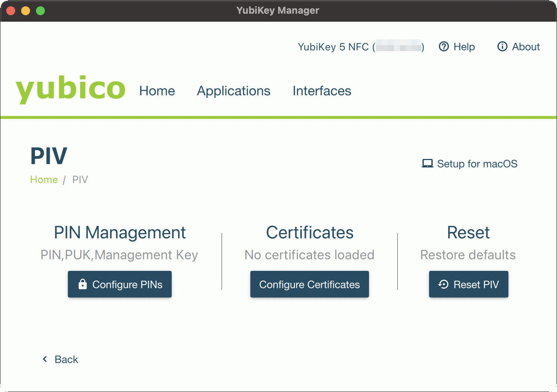Click the back chevron icon near Back
The image size is (557, 392).
(44, 359)
